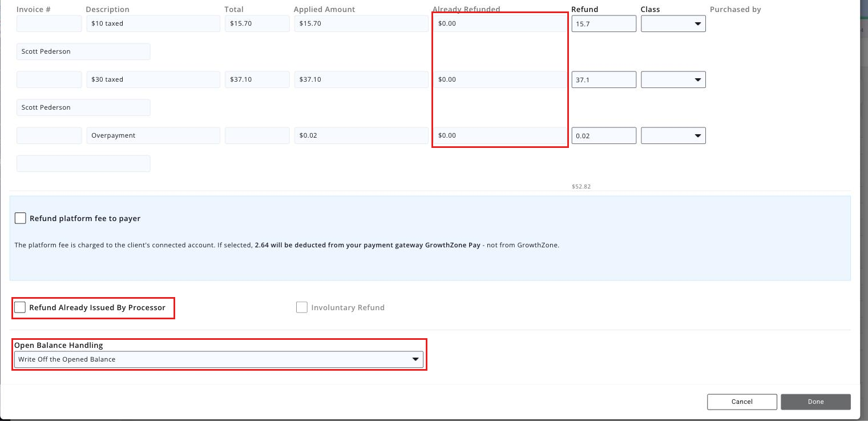Click the Open Balance Handling label
Screen dimensions: 868x421
[x=59, y=345]
